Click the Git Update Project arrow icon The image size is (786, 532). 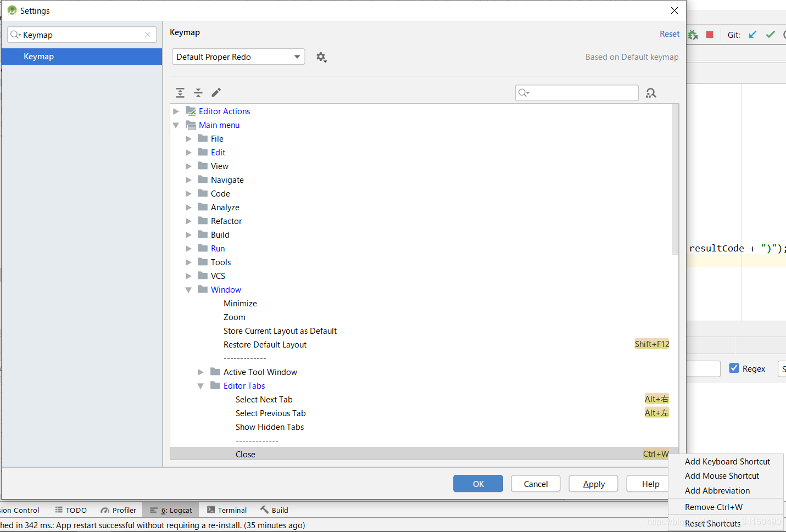[x=752, y=35]
